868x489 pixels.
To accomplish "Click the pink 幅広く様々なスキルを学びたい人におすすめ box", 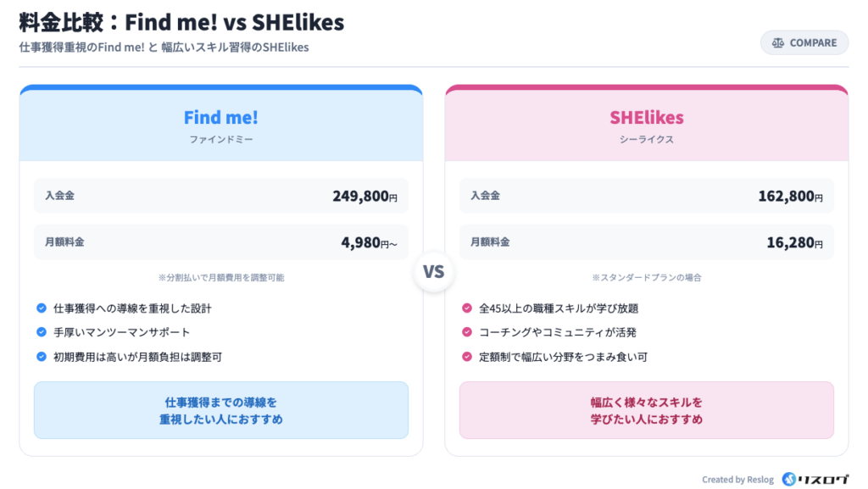I will [646, 410].
